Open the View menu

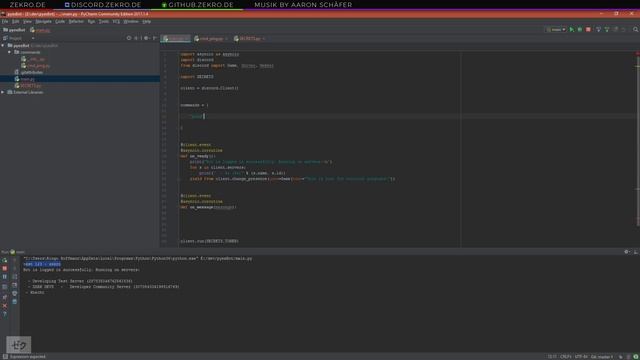[27, 21]
